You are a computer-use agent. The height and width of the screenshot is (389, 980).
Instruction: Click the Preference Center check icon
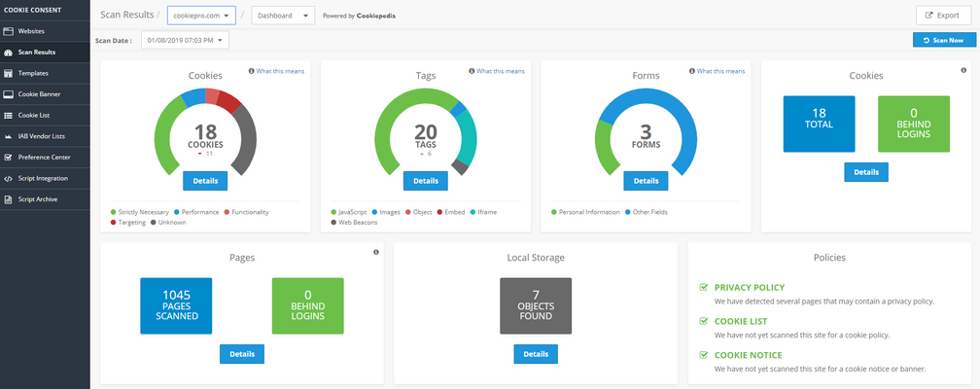pos(8,158)
